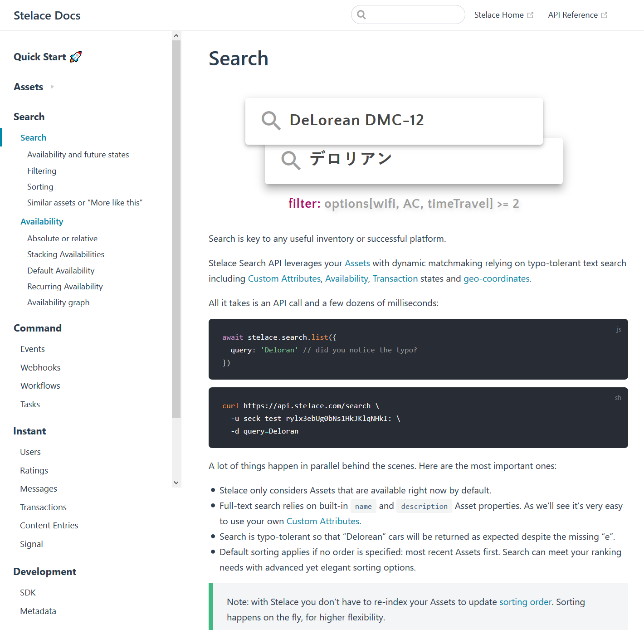Open the Availability sidebar page
The width and height of the screenshot is (644, 644).
tap(42, 221)
